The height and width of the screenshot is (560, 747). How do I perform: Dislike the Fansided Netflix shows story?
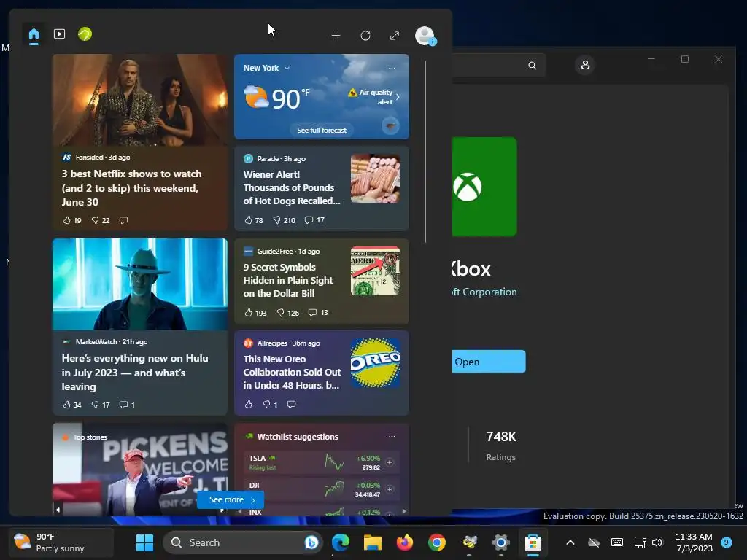[x=101, y=220]
